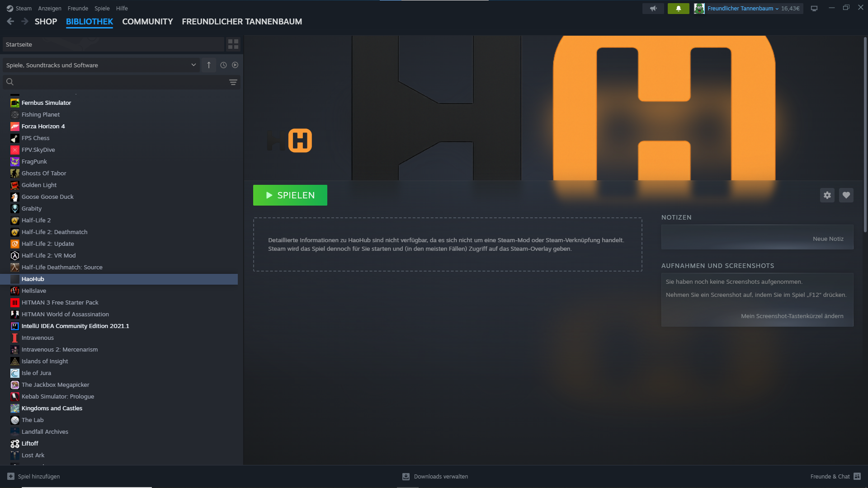Create a new note via Neue Notiz
Image resolution: width=868 pixels, height=488 pixels.
[828, 239]
